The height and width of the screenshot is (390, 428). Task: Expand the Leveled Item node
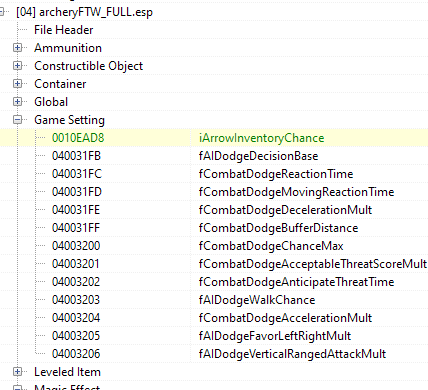click(x=17, y=372)
